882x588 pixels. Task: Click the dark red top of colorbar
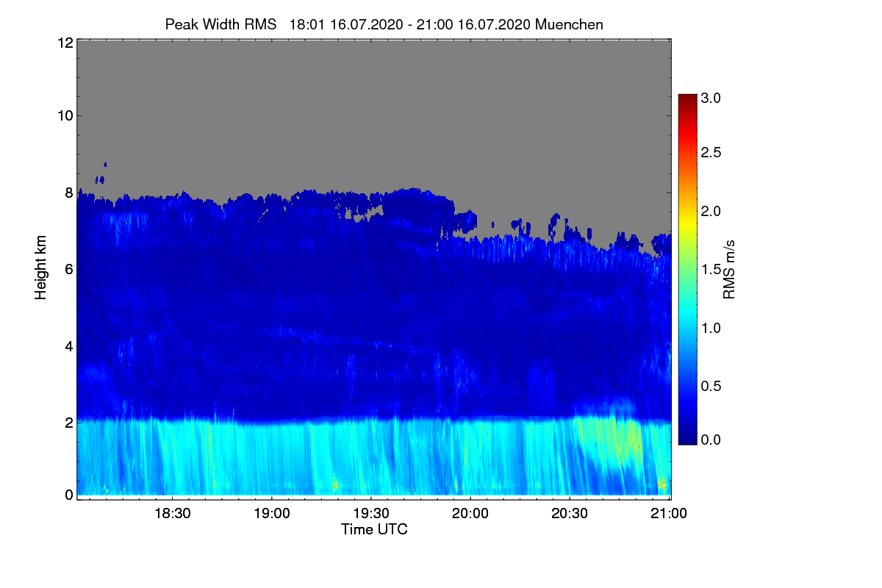point(687,99)
